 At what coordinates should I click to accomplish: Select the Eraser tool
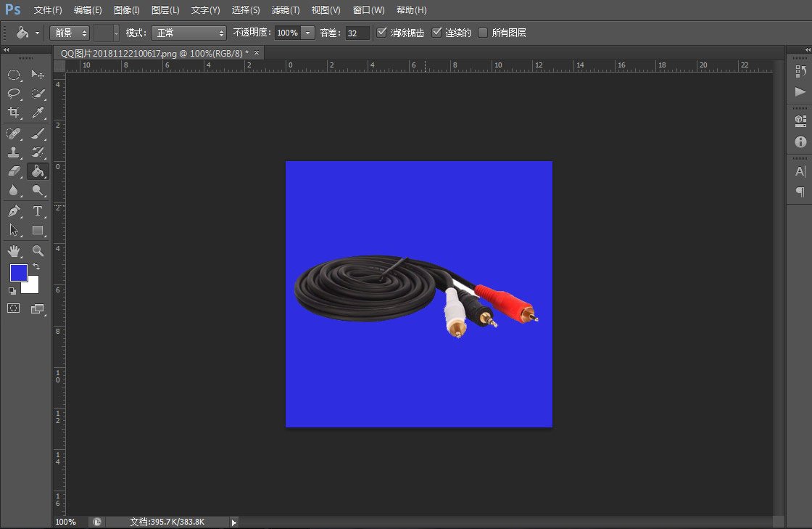point(14,172)
